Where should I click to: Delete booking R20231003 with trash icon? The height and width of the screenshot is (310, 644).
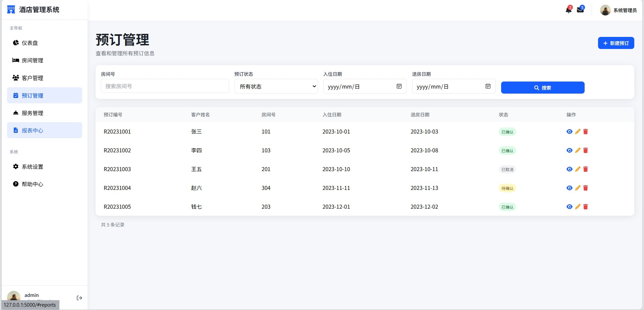click(x=586, y=169)
